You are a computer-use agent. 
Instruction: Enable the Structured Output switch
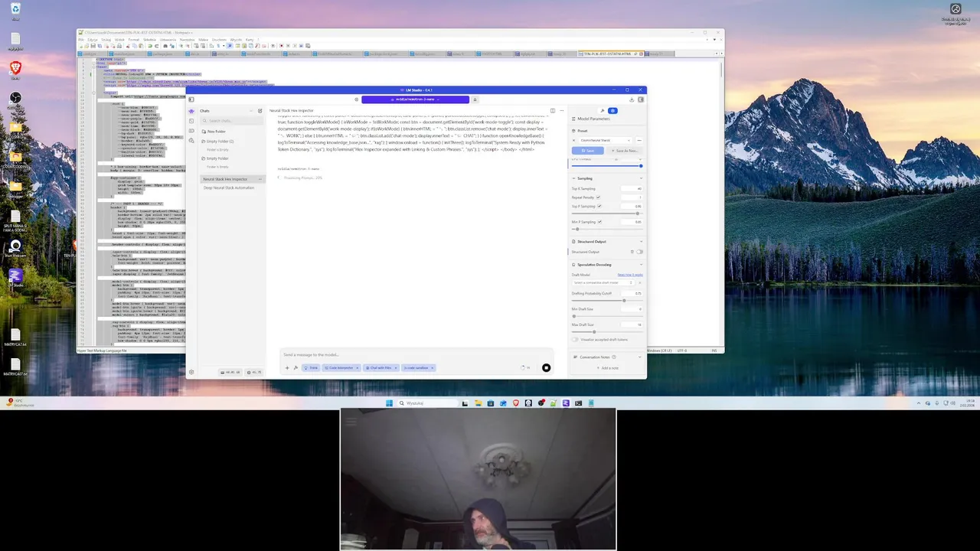[640, 252]
